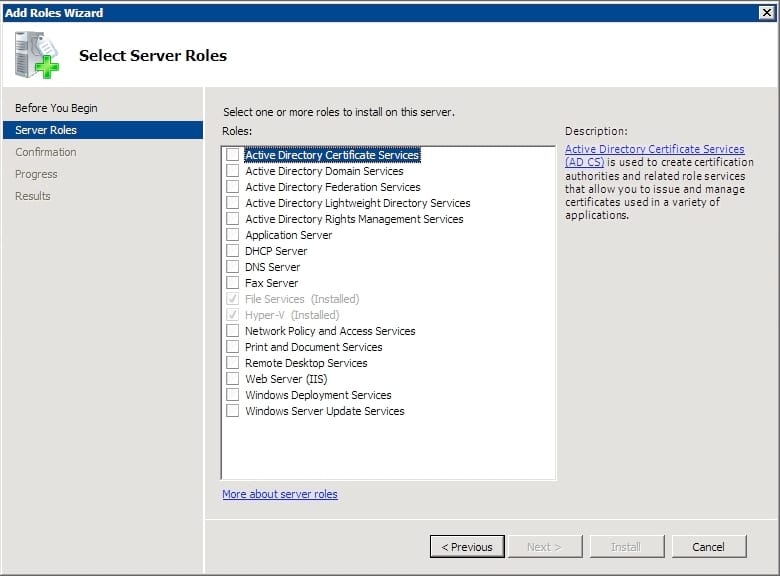Image resolution: width=780 pixels, height=576 pixels.
Task: Click the installed File Services checkbox
Action: (232, 298)
